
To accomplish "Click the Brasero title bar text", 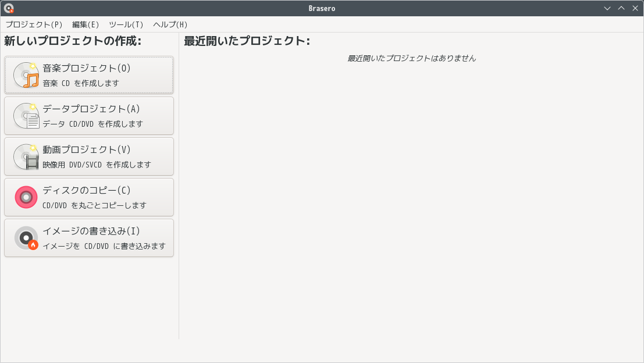I will pyautogui.click(x=322, y=8).
